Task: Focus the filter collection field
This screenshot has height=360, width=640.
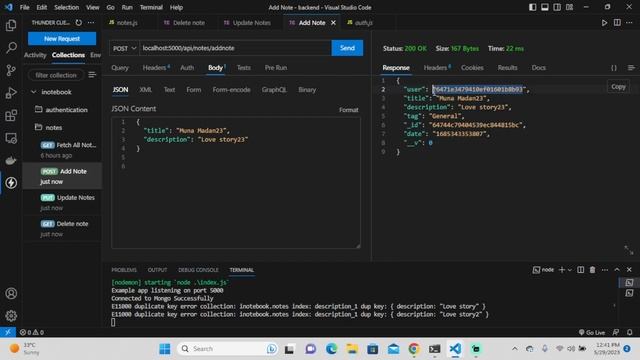Action: 56,75
